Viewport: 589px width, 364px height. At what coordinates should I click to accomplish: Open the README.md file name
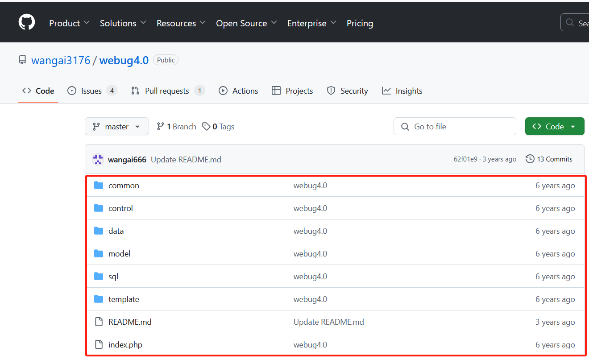click(x=130, y=322)
